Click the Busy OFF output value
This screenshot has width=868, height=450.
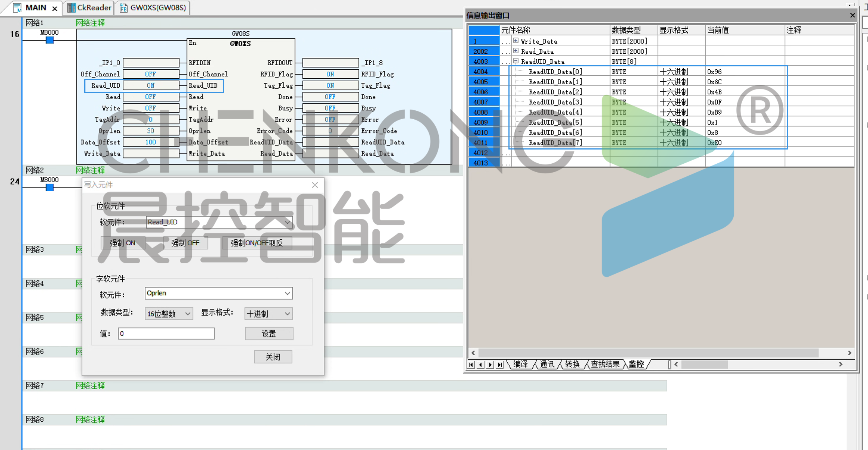click(330, 108)
